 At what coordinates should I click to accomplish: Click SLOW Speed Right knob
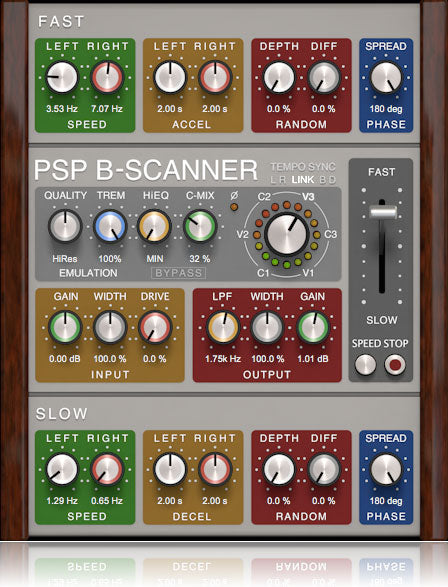[x=107, y=469]
